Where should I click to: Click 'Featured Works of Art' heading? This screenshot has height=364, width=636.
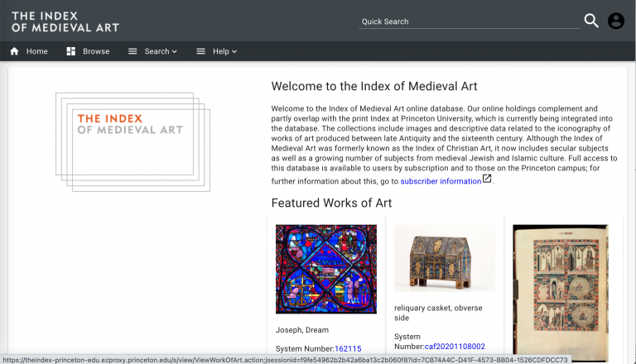click(x=331, y=203)
